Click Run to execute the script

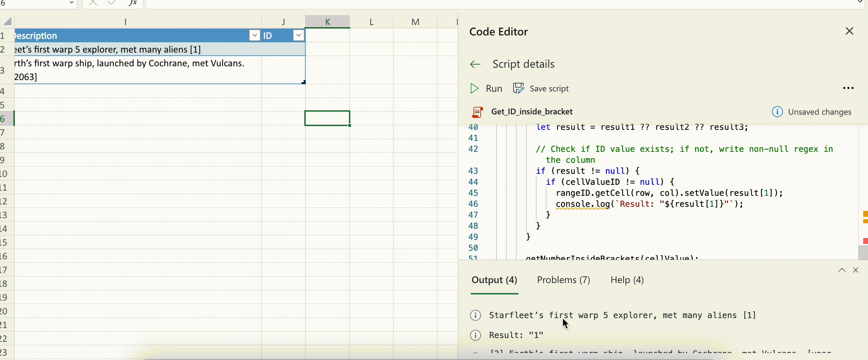pyautogui.click(x=486, y=88)
